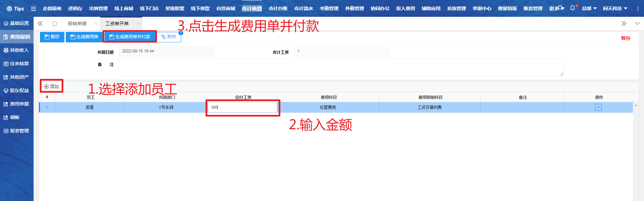Expand the 总部 dropdown

point(589,8)
